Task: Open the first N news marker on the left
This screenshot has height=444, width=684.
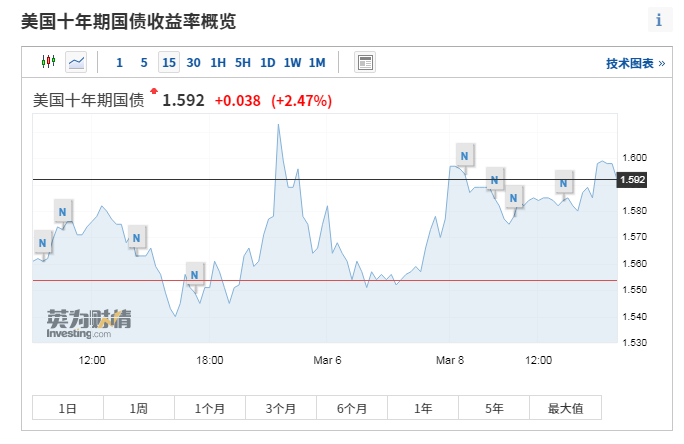Action: pos(42,242)
